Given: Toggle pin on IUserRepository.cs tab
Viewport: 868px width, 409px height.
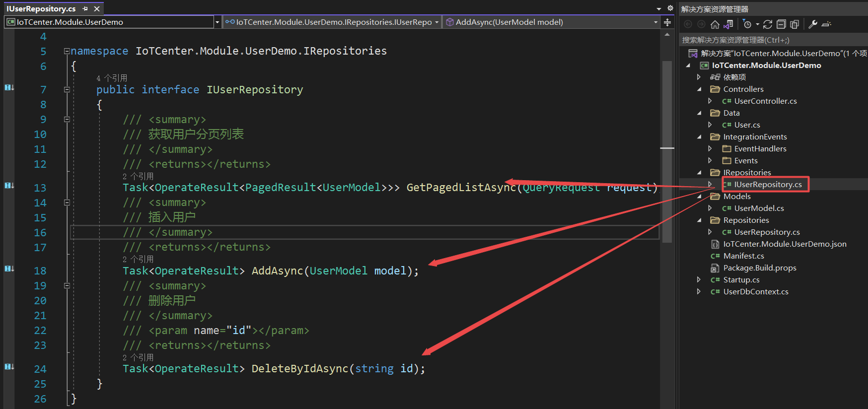Looking at the screenshot, I should click(85, 9).
